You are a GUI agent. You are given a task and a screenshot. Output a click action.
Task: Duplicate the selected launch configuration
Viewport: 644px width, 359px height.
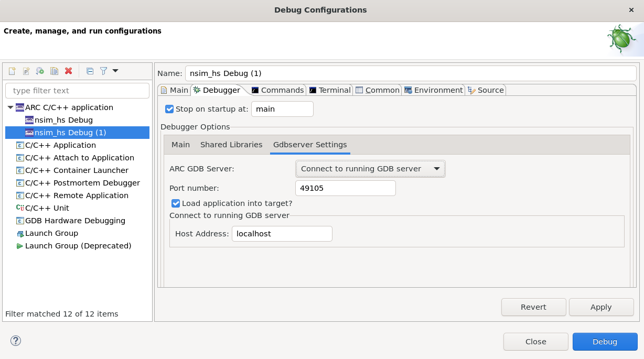point(54,71)
